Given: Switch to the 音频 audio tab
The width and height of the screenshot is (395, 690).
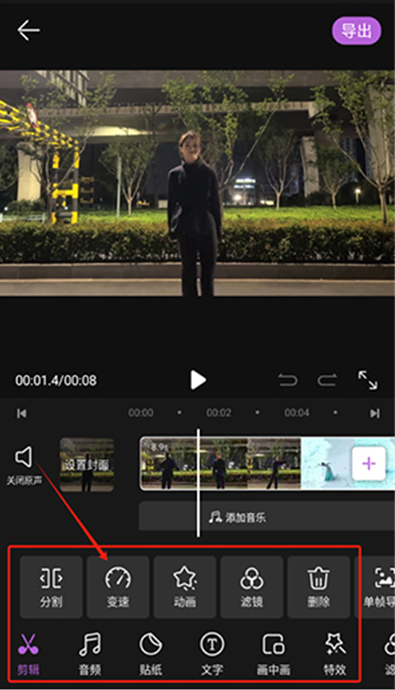Looking at the screenshot, I should pos(90,654).
